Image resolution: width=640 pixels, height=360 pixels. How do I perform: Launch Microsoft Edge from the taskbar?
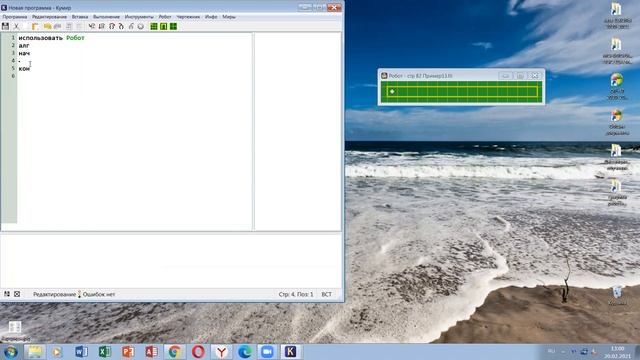(x=244, y=351)
